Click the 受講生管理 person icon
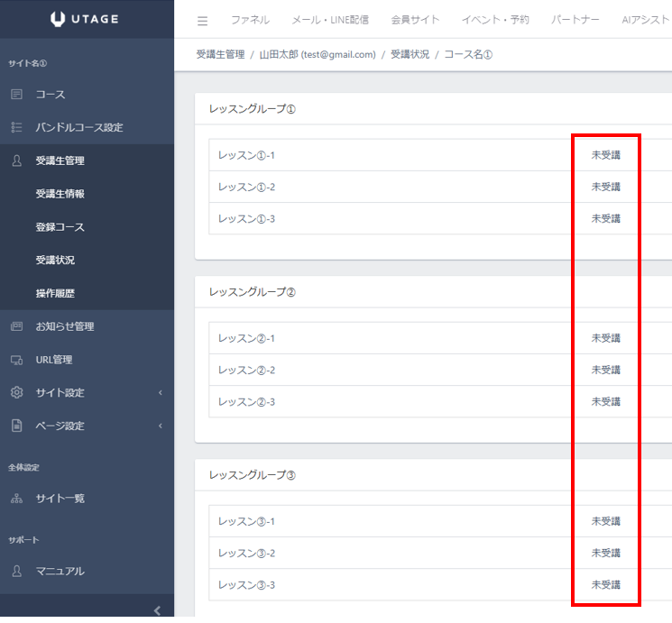The image size is (672, 623). tap(16, 161)
